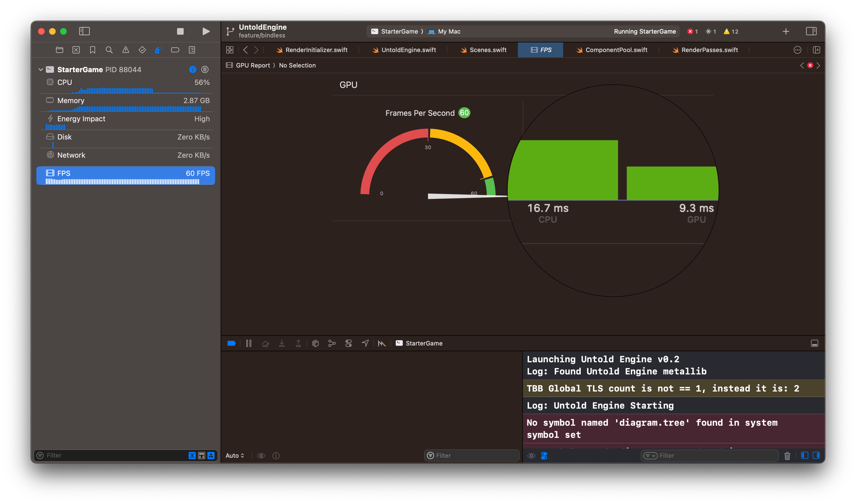
Task: Open the Find navigator magnifier icon
Action: coord(109,50)
